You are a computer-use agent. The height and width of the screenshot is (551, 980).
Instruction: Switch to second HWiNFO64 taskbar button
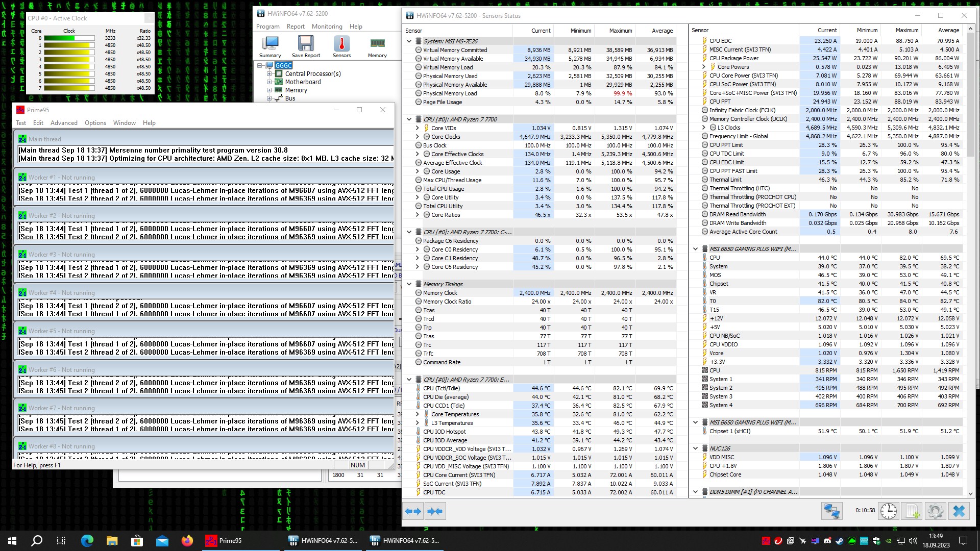click(x=404, y=541)
